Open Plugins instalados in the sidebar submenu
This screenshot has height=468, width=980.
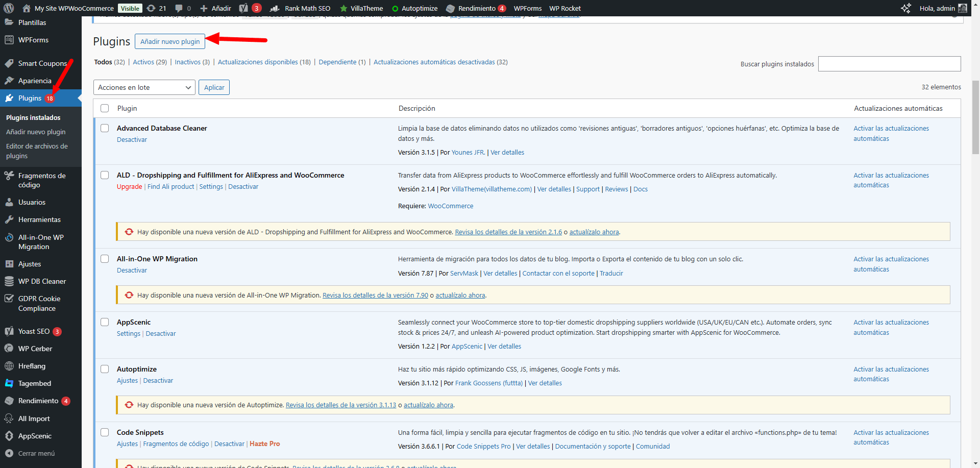33,117
